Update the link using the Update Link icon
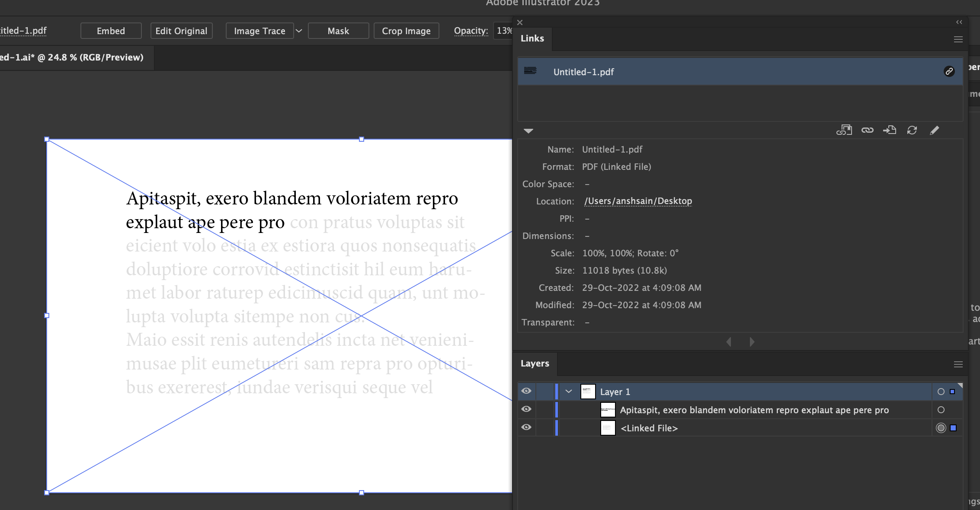Viewport: 980px width, 510px height. (x=912, y=130)
